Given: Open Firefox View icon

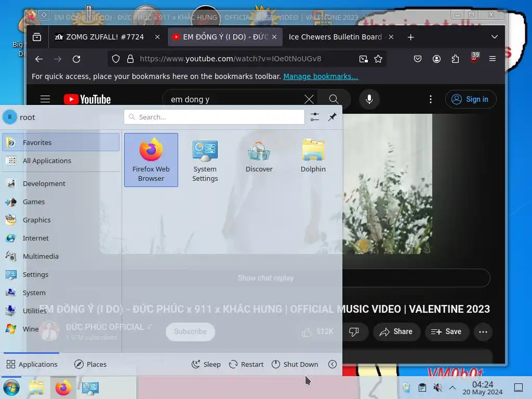Looking at the screenshot, I should (x=37, y=37).
